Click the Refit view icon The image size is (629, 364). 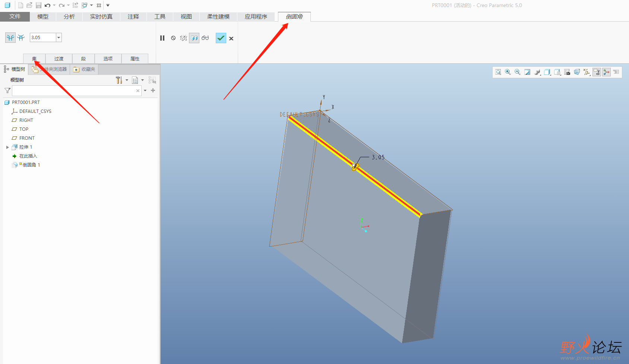(x=498, y=72)
